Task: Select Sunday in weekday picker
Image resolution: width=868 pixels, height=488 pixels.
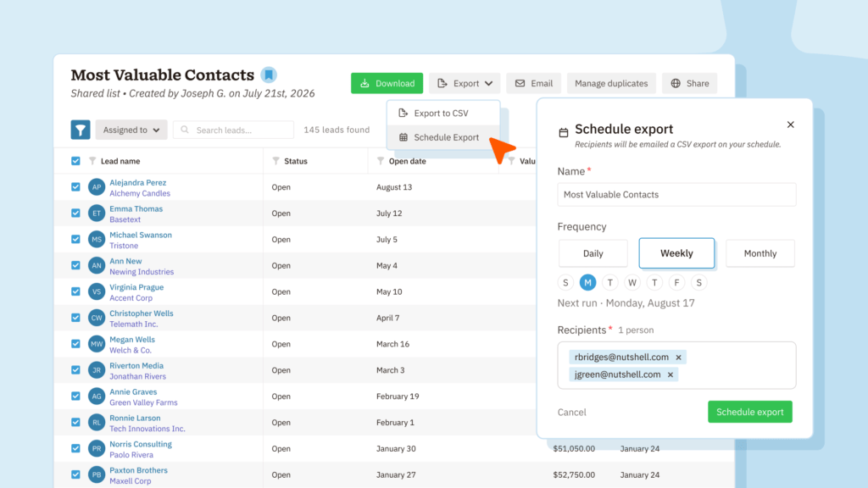Action: (x=565, y=283)
